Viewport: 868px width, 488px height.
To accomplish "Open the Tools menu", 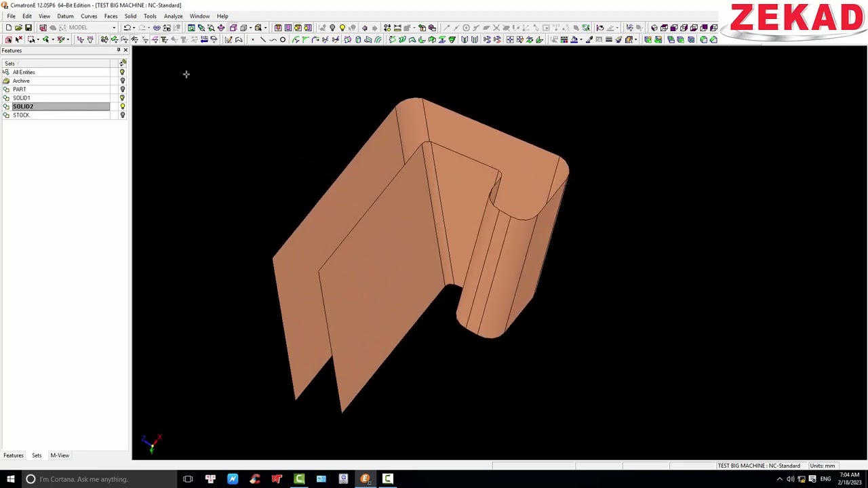I will tap(150, 16).
